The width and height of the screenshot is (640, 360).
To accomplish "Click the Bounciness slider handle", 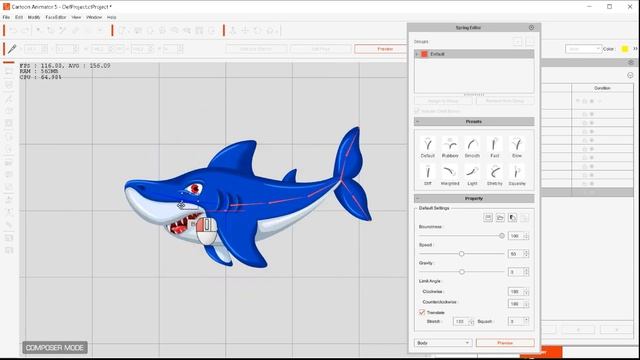I will [x=502, y=236].
